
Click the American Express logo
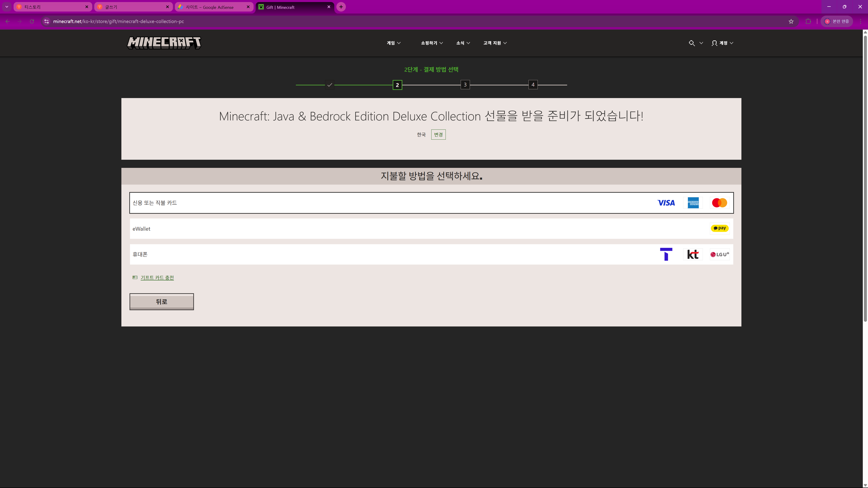[x=693, y=203]
